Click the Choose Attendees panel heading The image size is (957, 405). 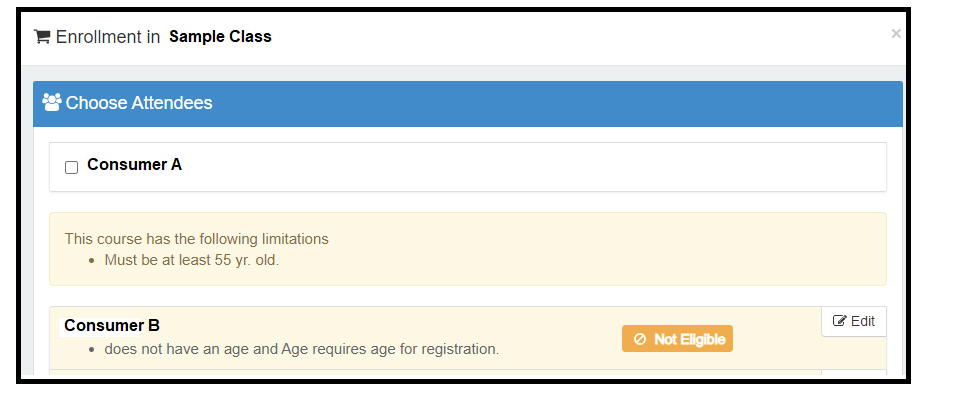[138, 103]
